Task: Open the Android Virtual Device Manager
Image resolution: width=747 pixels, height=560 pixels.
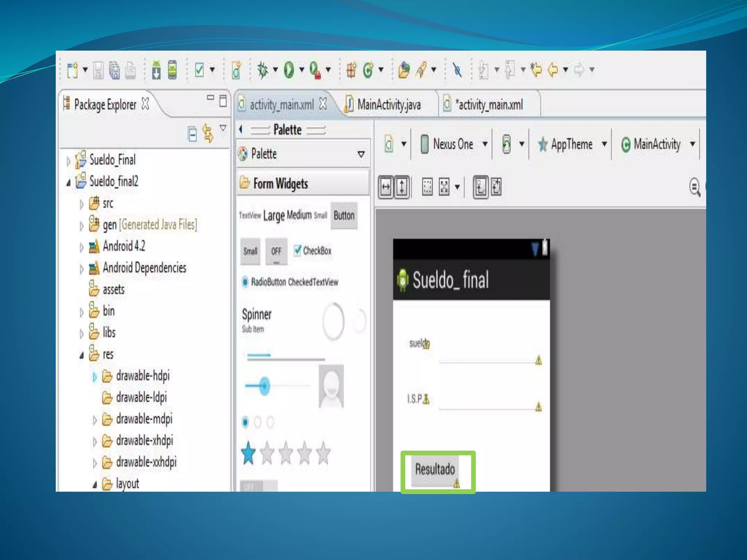Action: tap(172, 69)
